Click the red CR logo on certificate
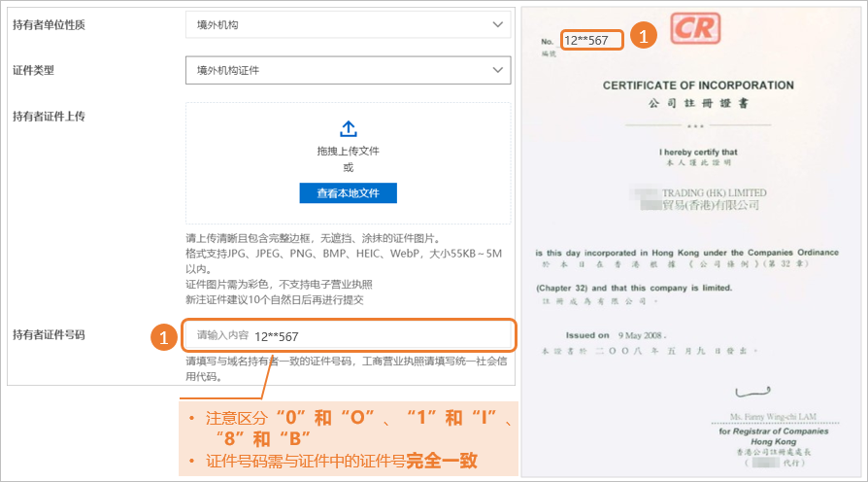Viewport: 868px width, 482px height. point(695,27)
